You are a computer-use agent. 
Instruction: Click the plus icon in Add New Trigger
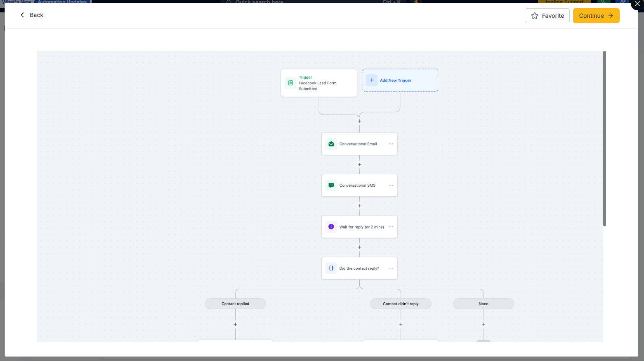click(x=372, y=80)
